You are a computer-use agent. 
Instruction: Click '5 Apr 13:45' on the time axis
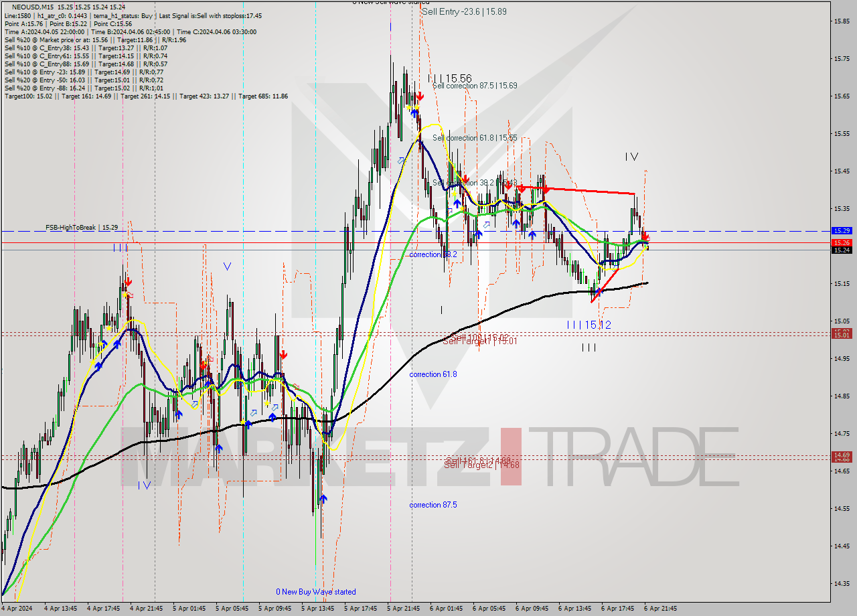tap(319, 609)
